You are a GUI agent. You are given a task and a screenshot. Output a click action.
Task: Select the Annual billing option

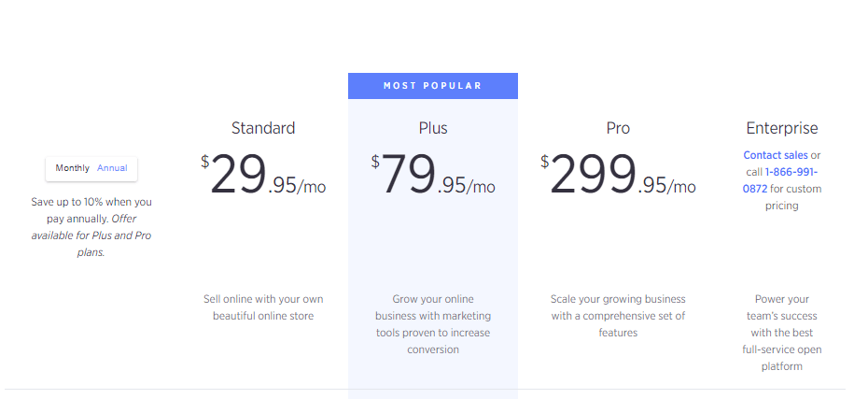pyautogui.click(x=112, y=168)
